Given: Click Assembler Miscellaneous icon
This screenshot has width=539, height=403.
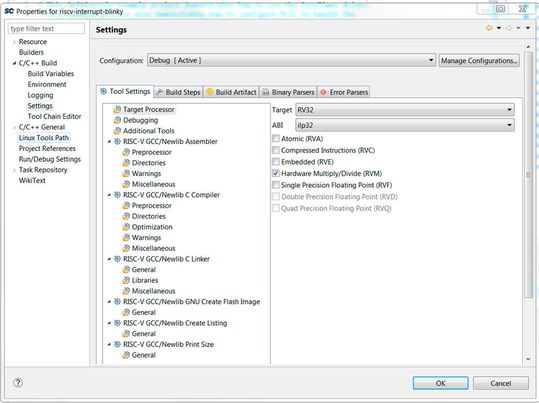Looking at the screenshot, I should [126, 184].
